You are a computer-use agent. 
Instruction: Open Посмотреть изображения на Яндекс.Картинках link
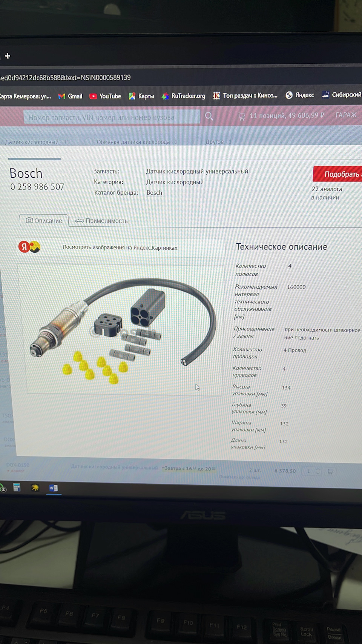pos(120,247)
